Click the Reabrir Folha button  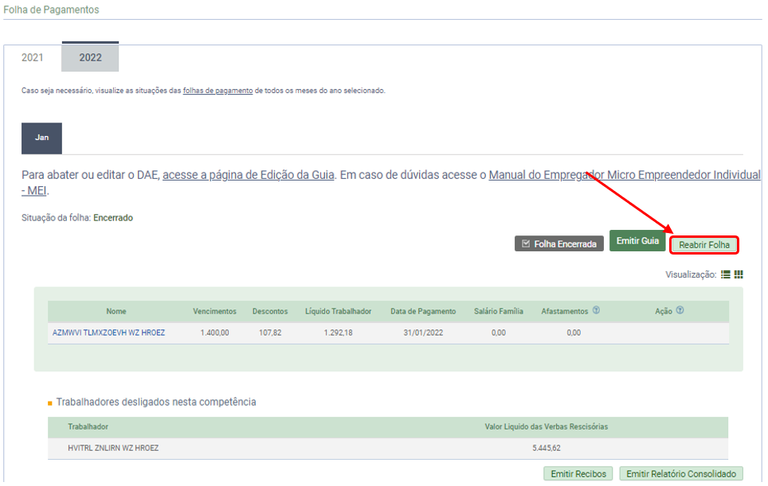704,244
